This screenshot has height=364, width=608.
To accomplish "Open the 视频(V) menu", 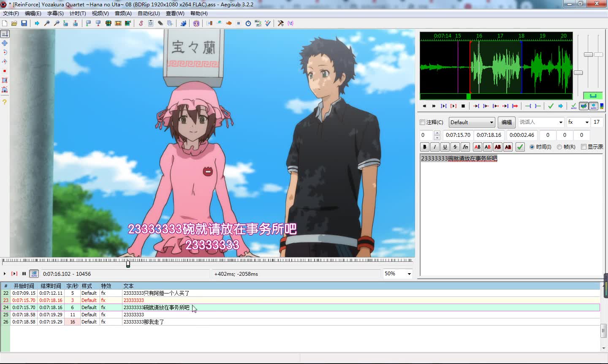I will click(x=100, y=14).
